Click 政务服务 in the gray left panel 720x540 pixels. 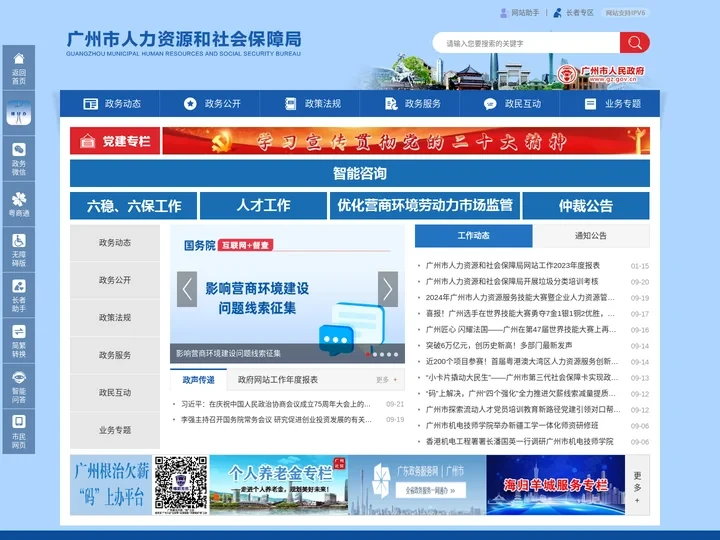pyautogui.click(x=115, y=355)
